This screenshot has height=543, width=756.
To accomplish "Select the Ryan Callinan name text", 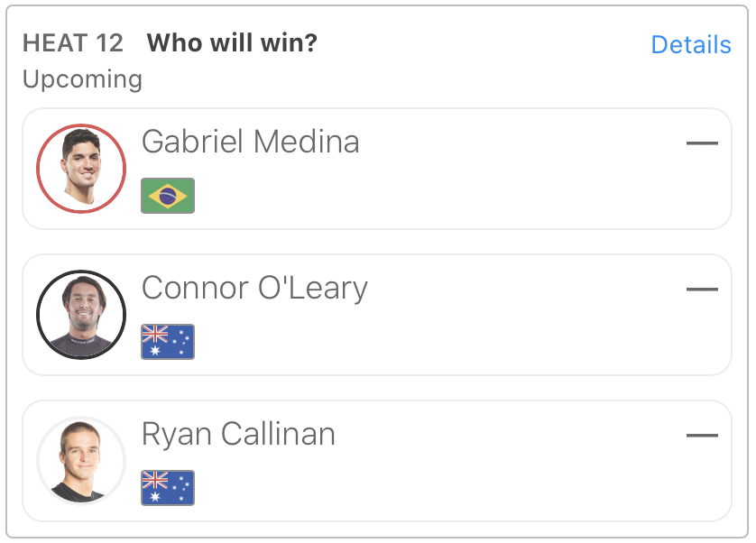I will coord(238,434).
